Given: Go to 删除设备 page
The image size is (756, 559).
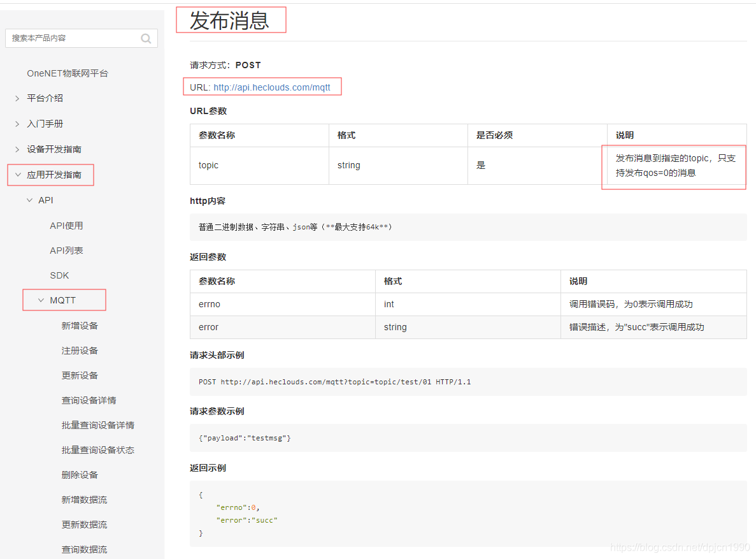Looking at the screenshot, I should tap(80, 475).
